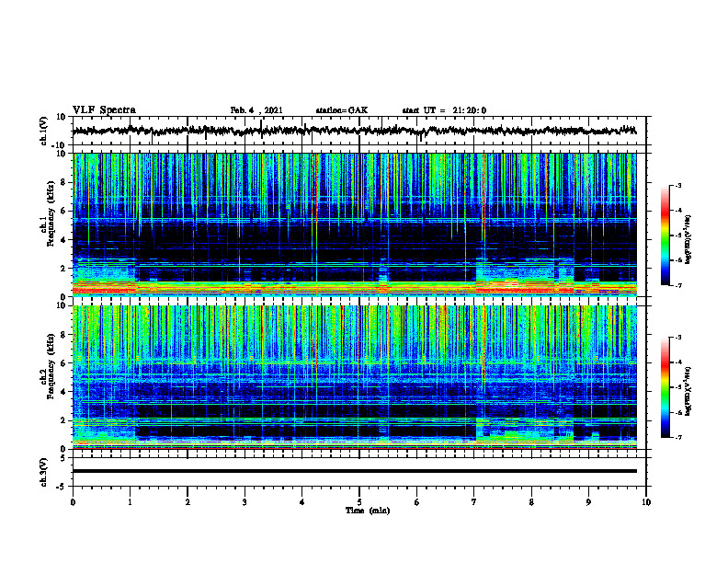728x563 pixels.
Task: Click ch.2 frequency axis tick "6"
Action: [64, 363]
